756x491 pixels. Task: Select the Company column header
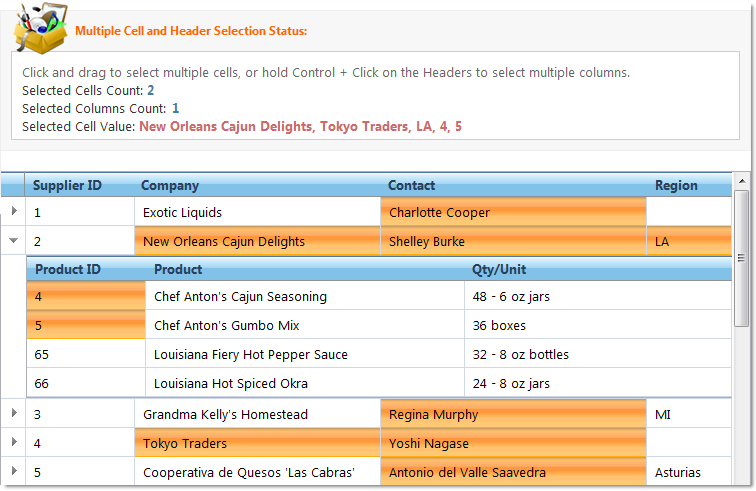[170, 185]
